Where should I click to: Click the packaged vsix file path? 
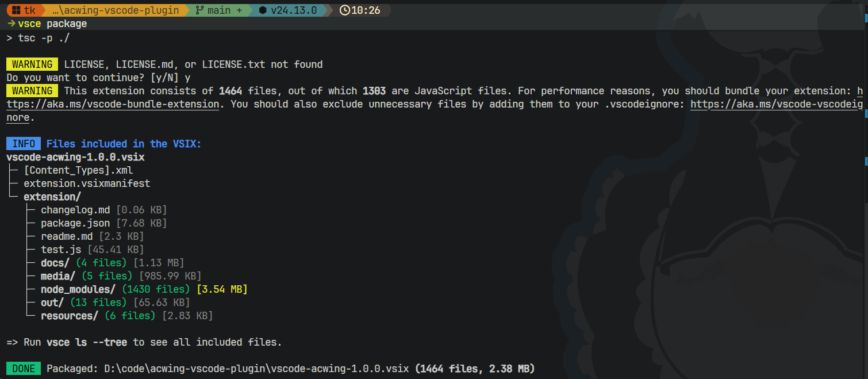coord(256,369)
